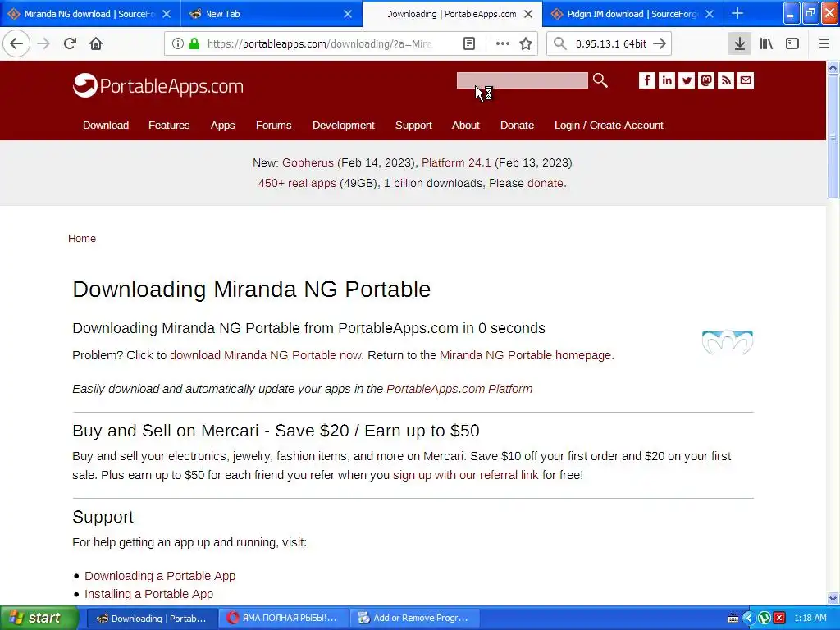Open the Windows Start menu

(x=38, y=618)
